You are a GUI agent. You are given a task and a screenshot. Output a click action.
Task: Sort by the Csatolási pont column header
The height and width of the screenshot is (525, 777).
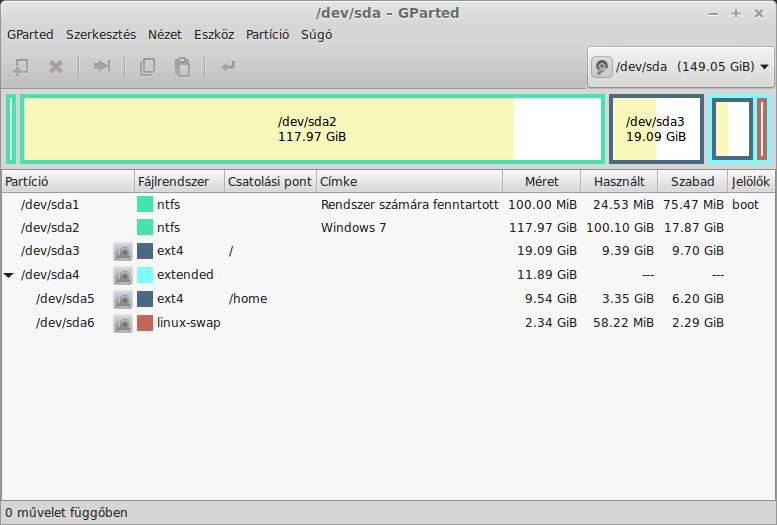tap(271, 181)
